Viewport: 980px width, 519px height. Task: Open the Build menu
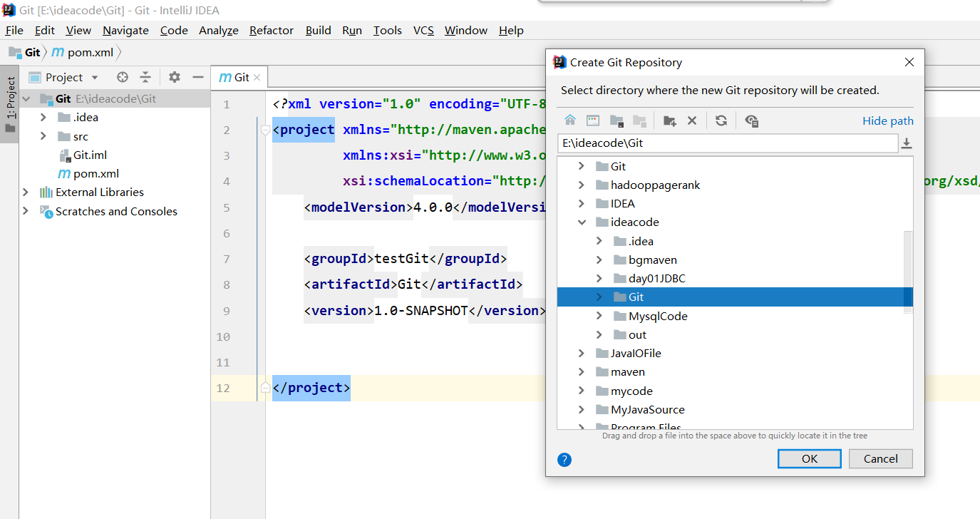tap(318, 30)
